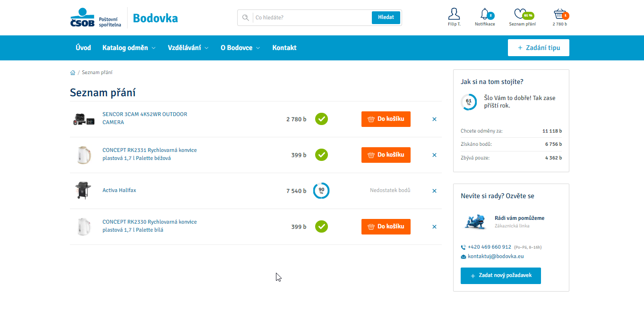Click the 61% progress ring in sidebar

point(469,102)
